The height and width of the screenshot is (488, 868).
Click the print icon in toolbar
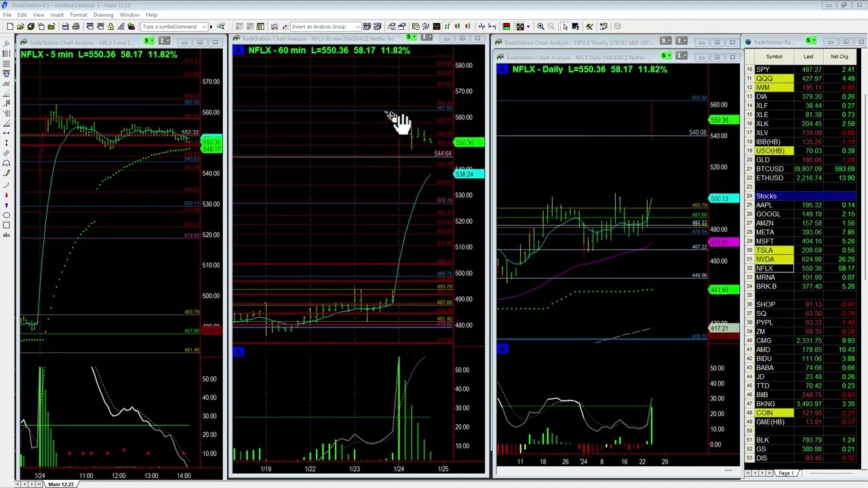(x=76, y=26)
